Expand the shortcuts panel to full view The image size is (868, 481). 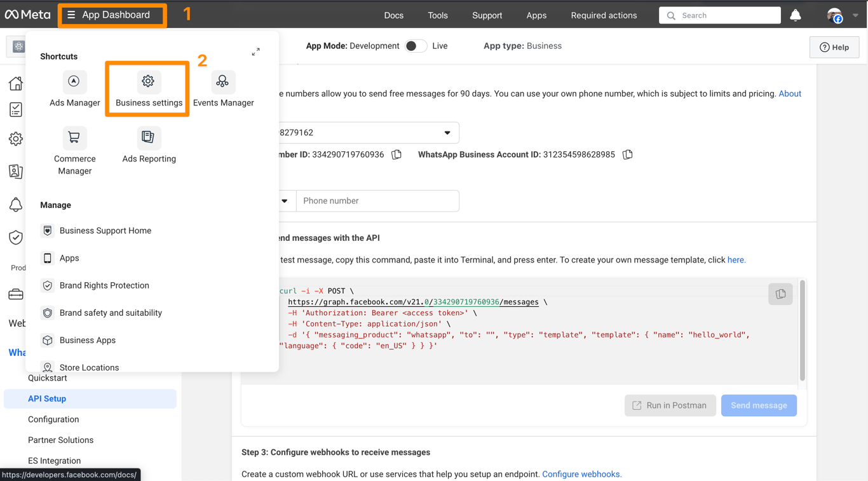pos(255,51)
